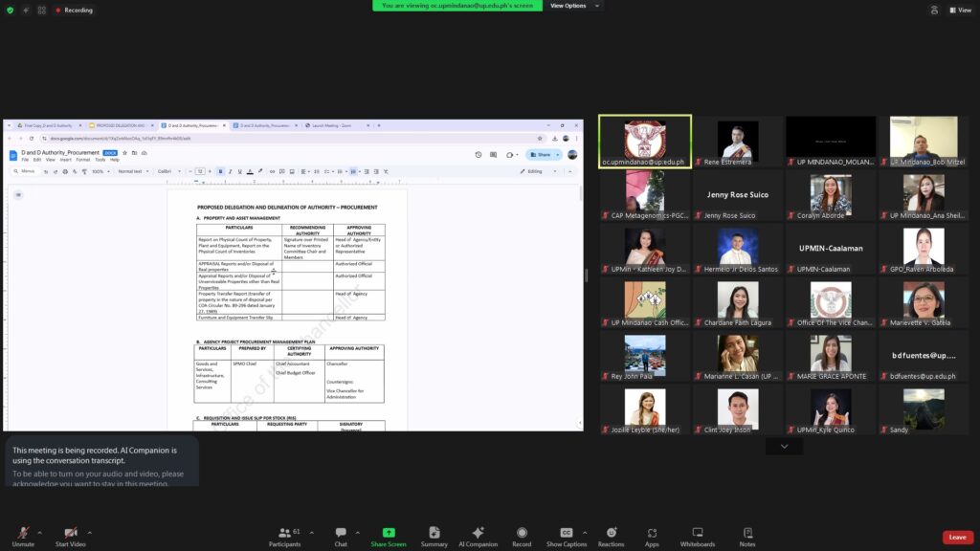Viewport: 980px width, 551px height.
Task: Click the green Share Screen button
Action: tap(389, 536)
